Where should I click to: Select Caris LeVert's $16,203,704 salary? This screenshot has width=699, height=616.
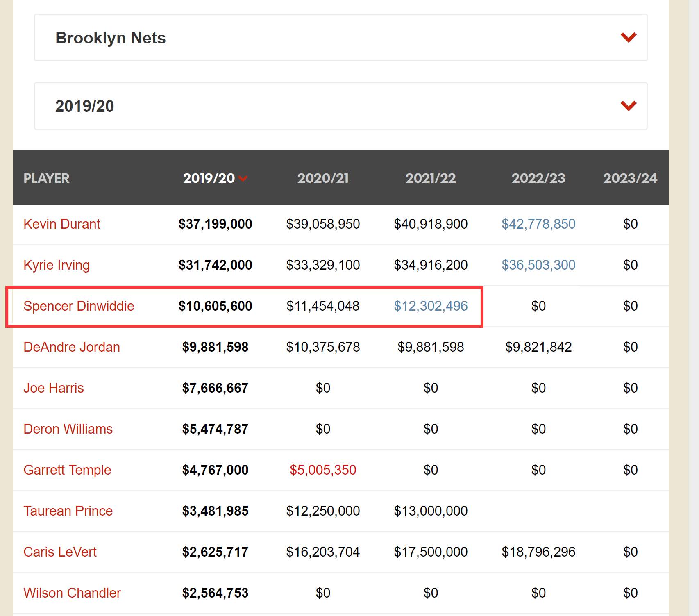tap(323, 552)
